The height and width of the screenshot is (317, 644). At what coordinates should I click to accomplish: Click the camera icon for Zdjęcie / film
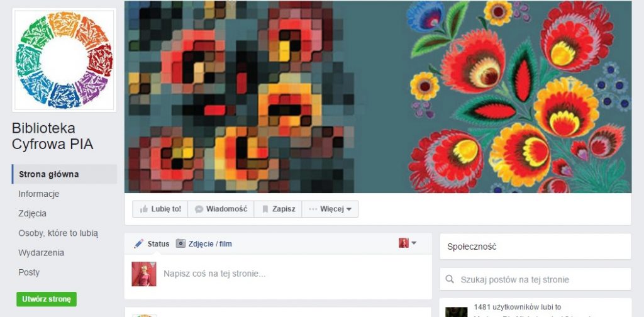coord(180,243)
